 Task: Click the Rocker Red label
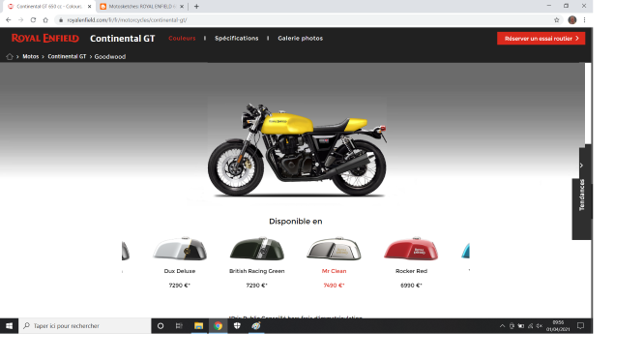[x=411, y=271]
